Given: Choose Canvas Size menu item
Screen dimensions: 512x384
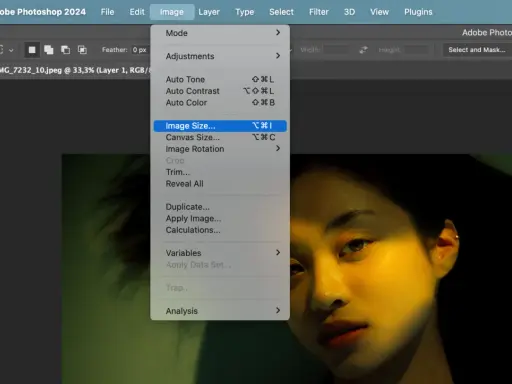Looking at the screenshot, I should click(x=220, y=137).
